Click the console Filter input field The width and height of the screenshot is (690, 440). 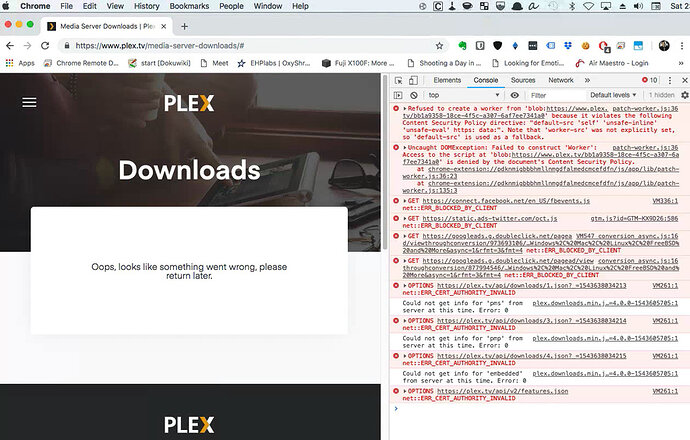(x=557, y=95)
